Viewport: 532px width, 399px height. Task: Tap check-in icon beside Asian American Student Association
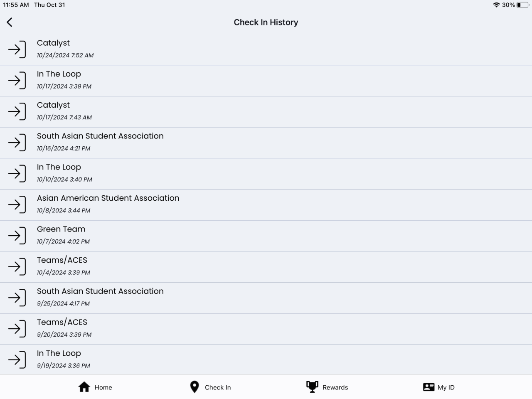pyautogui.click(x=17, y=204)
